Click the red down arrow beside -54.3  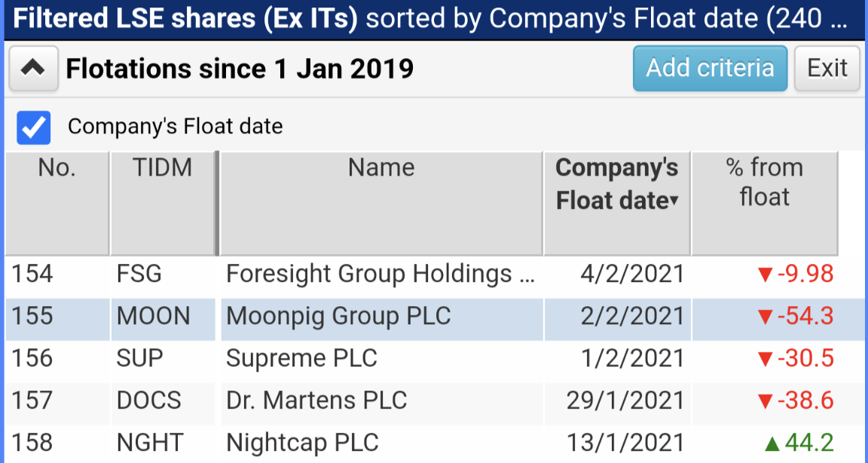765,317
